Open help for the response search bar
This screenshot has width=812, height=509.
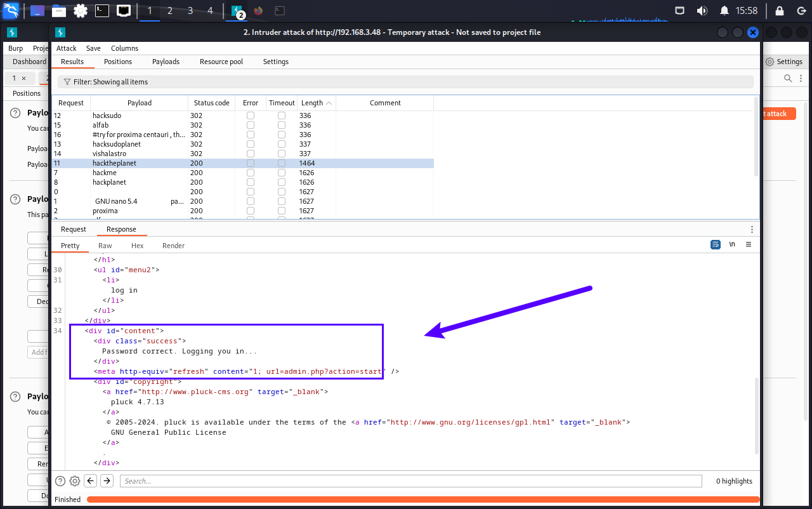tap(60, 481)
